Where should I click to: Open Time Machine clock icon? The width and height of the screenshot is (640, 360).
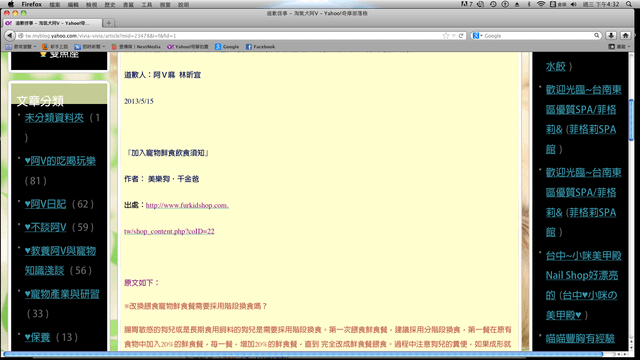(x=493, y=4)
